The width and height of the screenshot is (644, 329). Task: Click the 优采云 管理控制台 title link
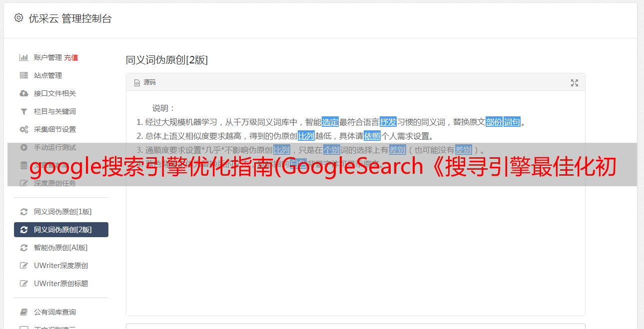70,19
